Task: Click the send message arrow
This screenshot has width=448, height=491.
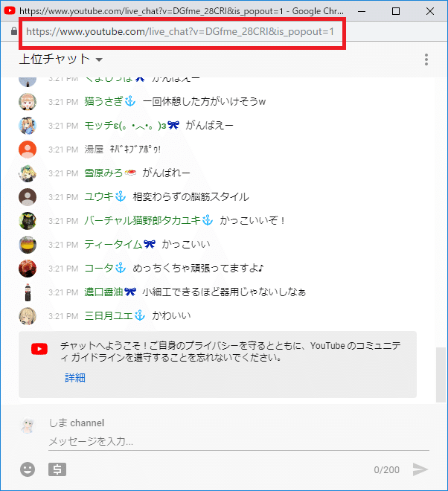Action: coord(420,469)
